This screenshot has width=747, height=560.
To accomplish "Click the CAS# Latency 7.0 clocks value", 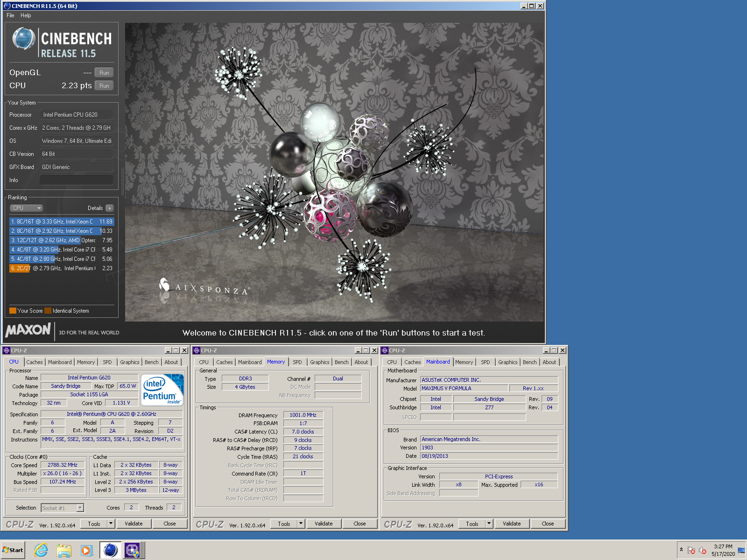I will [303, 432].
